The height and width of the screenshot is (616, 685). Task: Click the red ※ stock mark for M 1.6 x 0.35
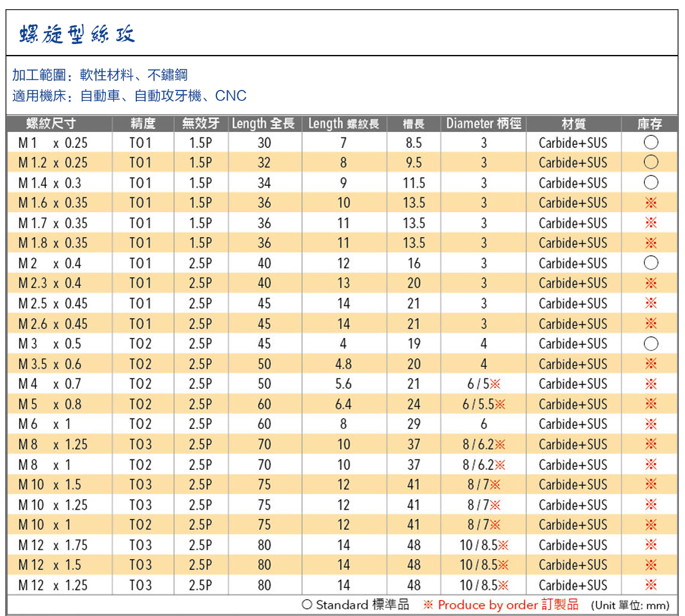pos(651,202)
